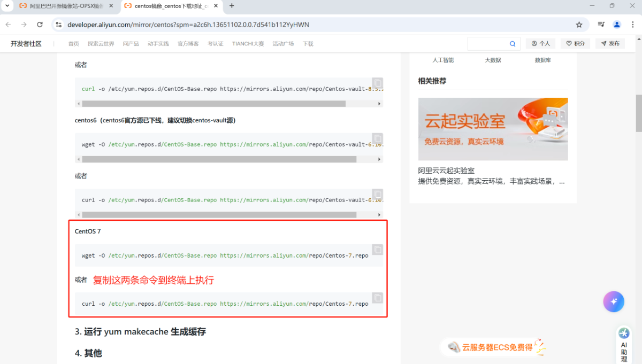Click the address bar URL
Screen dimensions: 642x364
click(188, 25)
